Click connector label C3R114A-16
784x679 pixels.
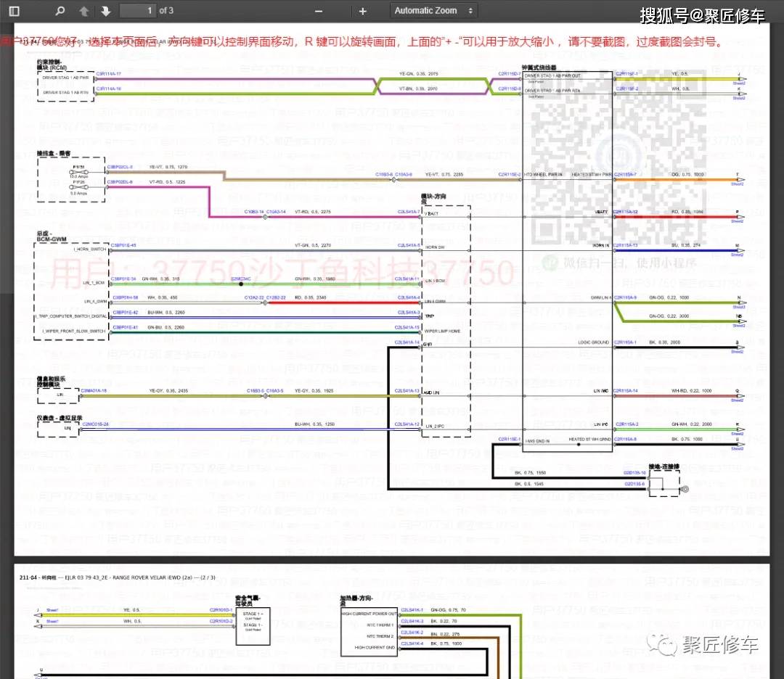[x=108, y=89]
